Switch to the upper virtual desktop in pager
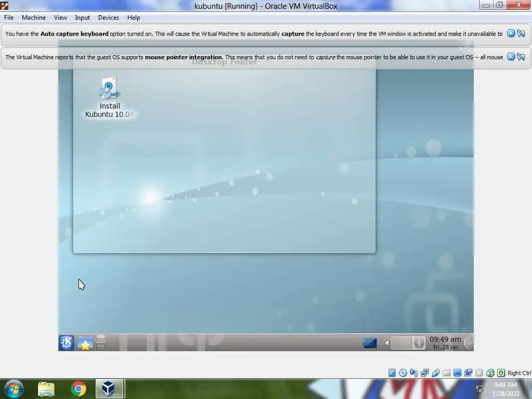Viewport: 532px width, 399px height. click(x=101, y=339)
